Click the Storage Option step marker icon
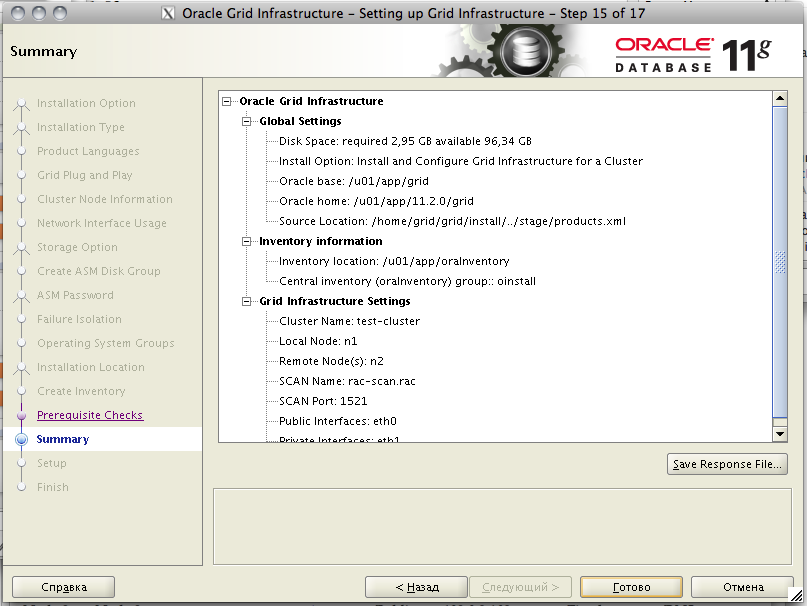This screenshot has height=606, width=807. click(21, 248)
